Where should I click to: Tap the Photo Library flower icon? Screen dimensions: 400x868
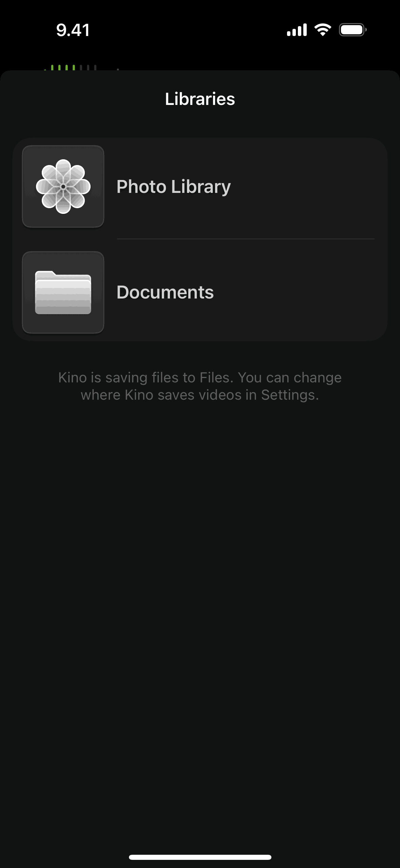click(63, 186)
